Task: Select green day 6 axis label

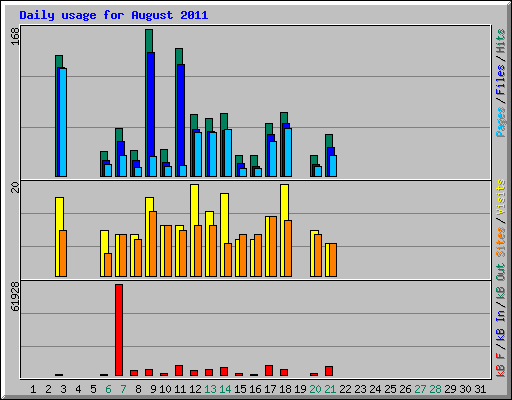Action: pyautogui.click(x=108, y=389)
